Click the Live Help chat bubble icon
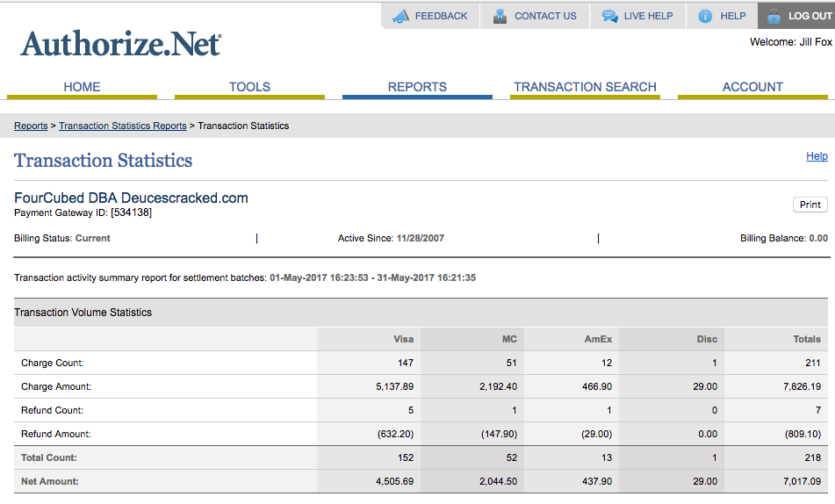The width and height of the screenshot is (835, 504). pos(609,16)
